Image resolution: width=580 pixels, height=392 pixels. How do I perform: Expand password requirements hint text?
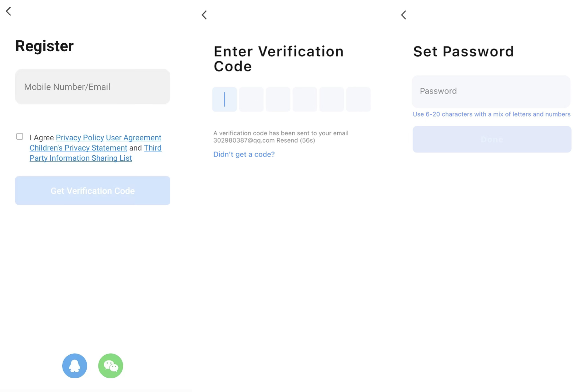point(491,114)
